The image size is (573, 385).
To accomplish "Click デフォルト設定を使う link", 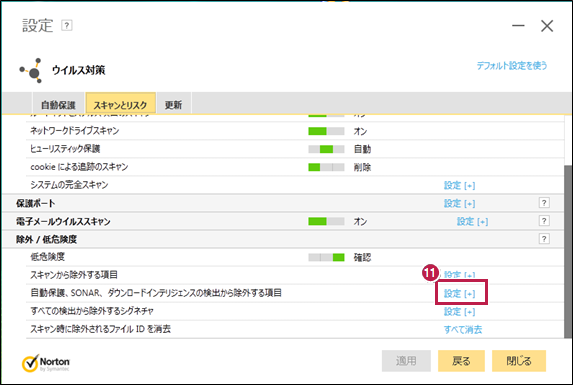I will click(x=512, y=66).
